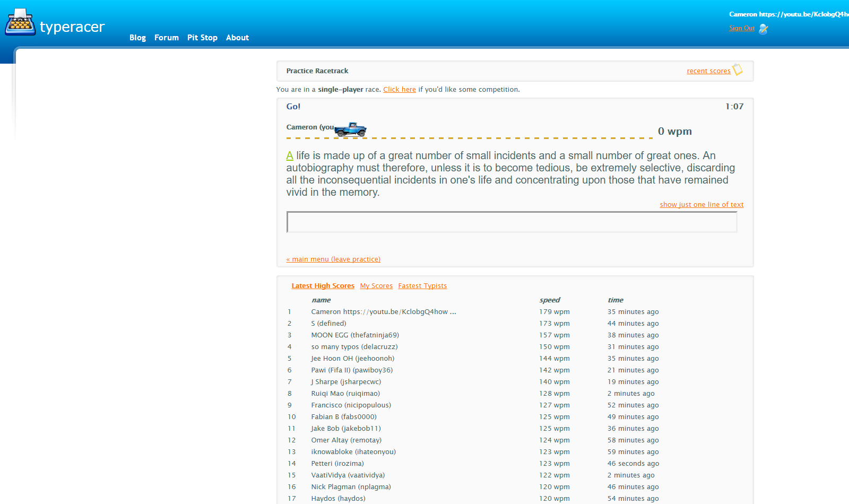Open the Blog menu item
This screenshot has width=849, height=504.
click(137, 38)
